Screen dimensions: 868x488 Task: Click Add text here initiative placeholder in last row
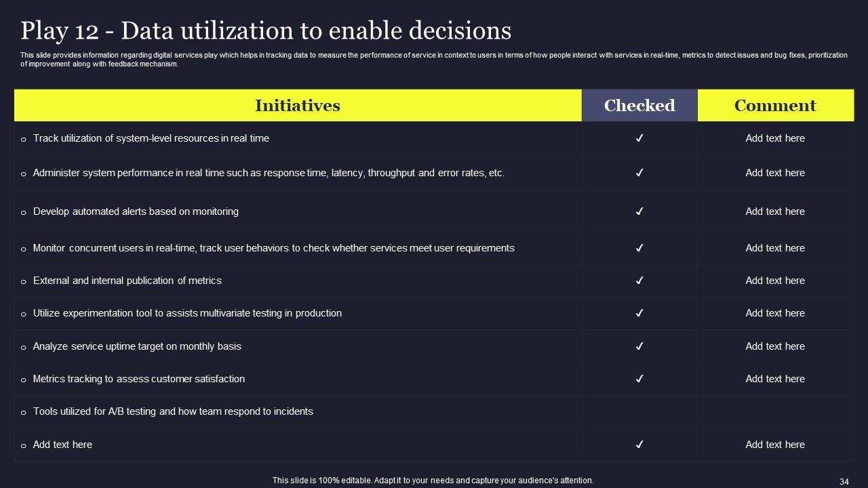[62, 445]
